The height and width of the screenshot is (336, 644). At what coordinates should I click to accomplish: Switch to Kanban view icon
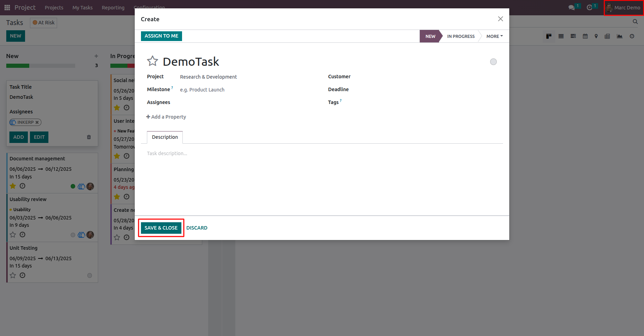[x=549, y=36]
